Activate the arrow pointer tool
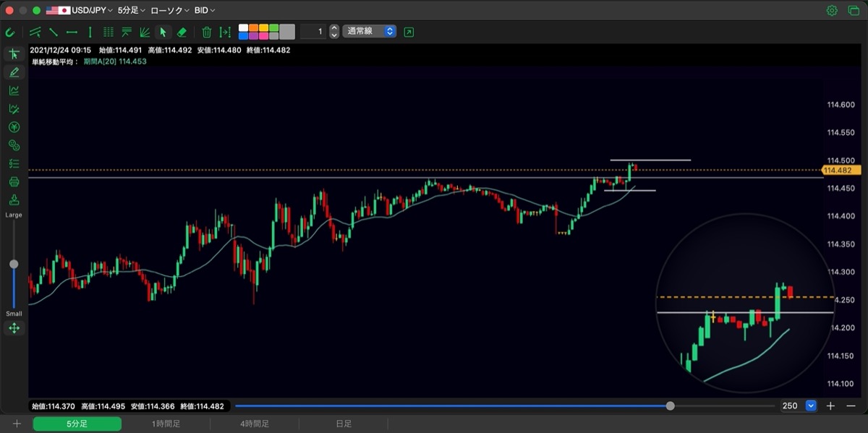Image resolution: width=868 pixels, height=433 pixels. 163,32
